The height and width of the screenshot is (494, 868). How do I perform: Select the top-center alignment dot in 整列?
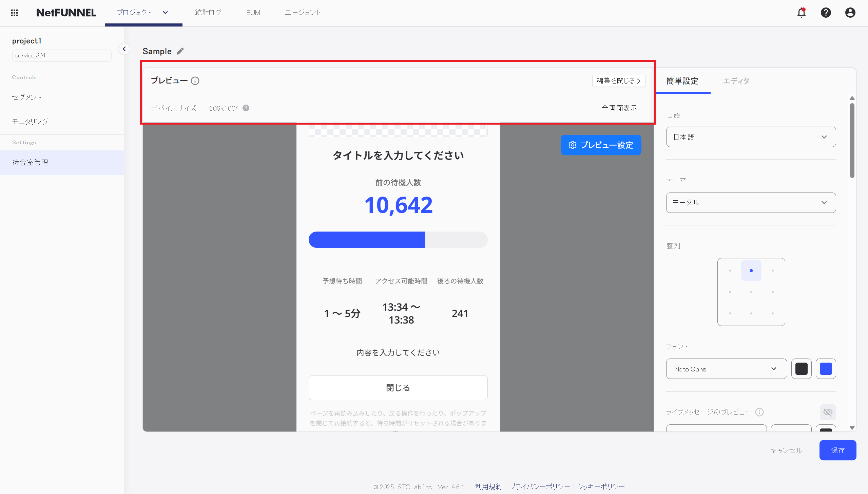click(x=751, y=270)
